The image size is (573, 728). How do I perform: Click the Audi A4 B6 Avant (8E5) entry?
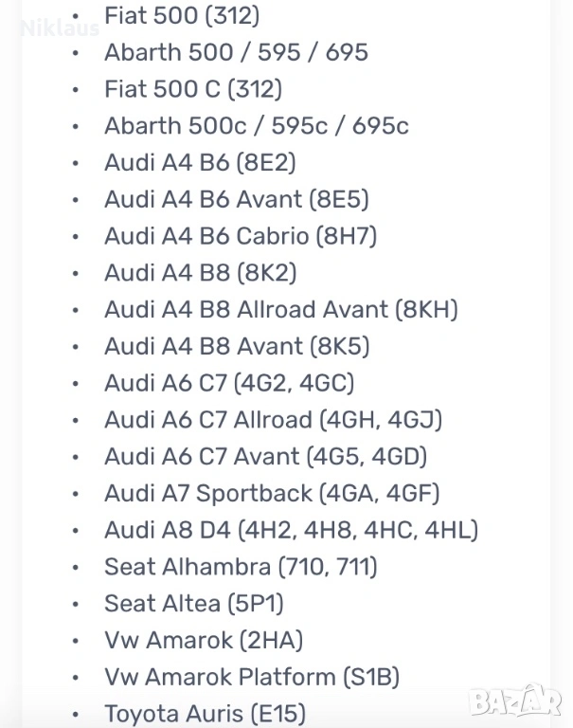pos(236,199)
